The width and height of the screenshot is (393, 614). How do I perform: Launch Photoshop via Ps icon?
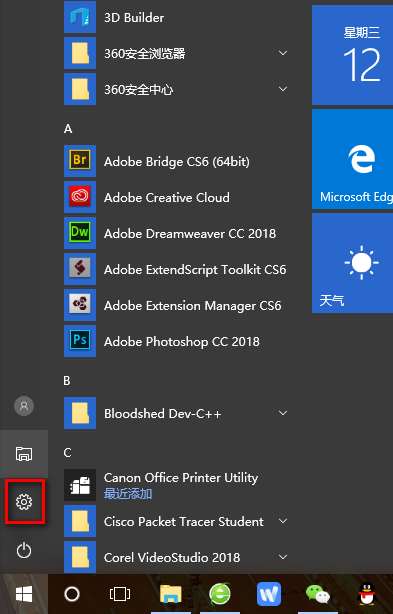coord(80,341)
